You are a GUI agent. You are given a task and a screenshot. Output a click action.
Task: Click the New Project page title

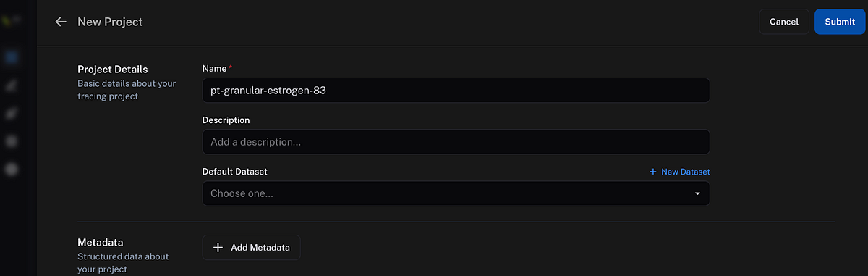(110, 22)
